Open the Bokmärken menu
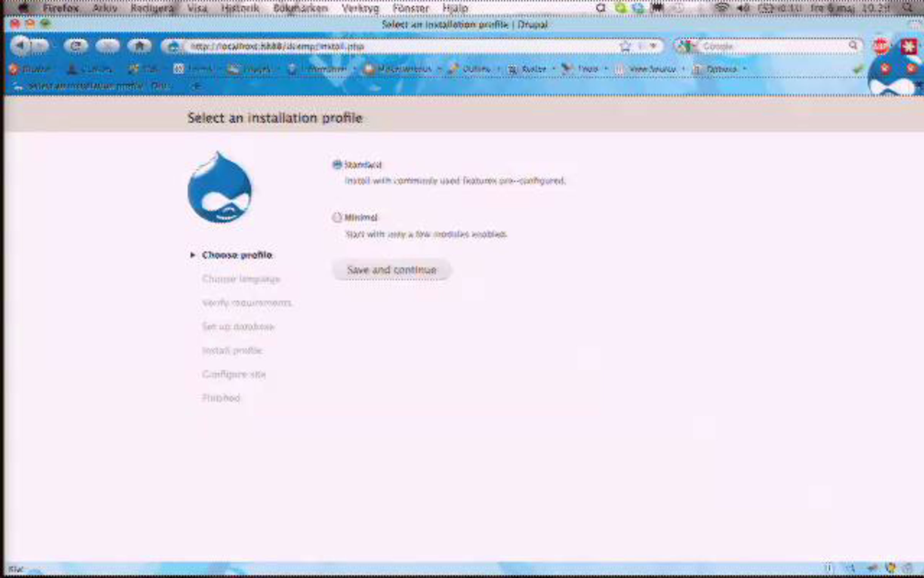Viewport: 924px width, 578px height. (300, 8)
